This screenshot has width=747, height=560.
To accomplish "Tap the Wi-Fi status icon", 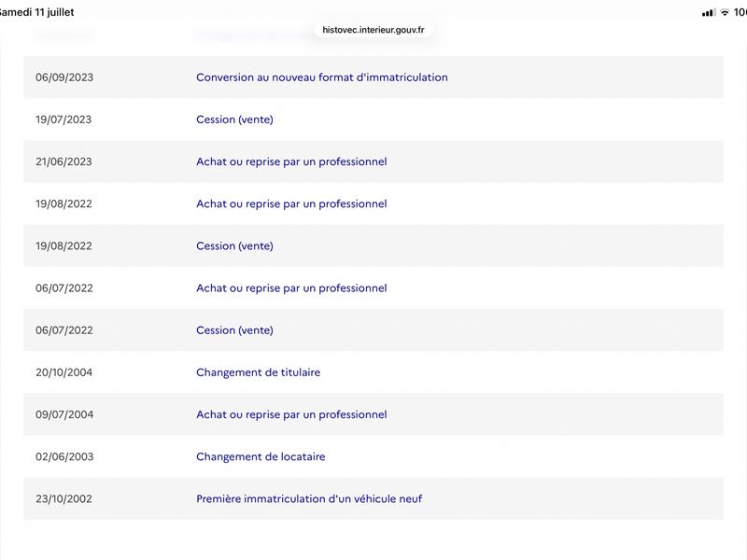I will 725,12.
